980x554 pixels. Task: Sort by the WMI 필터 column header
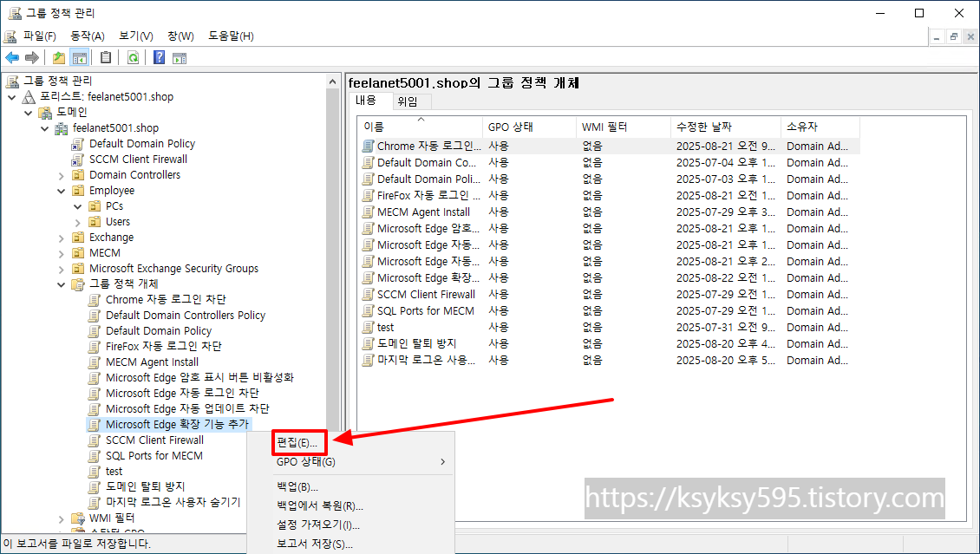624,127
